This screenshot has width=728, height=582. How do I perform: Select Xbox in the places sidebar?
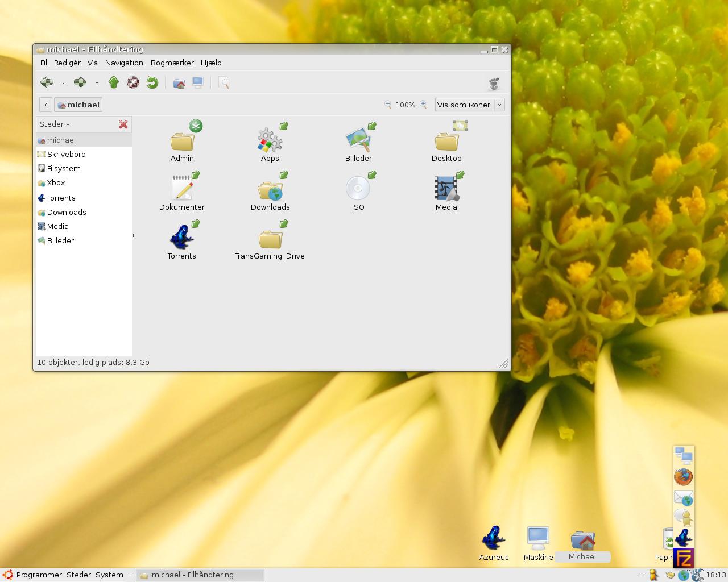pyautogui.click(x=84, y=182)
